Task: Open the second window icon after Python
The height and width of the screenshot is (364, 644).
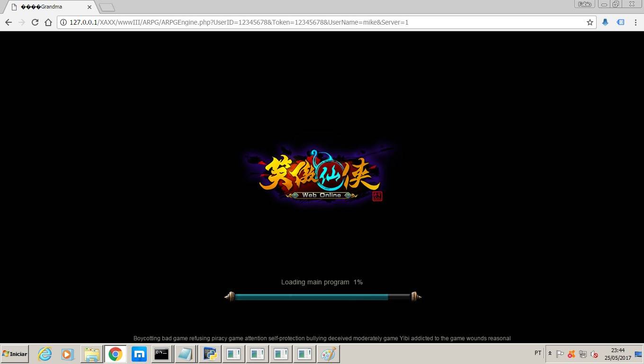Action: click(x=257, y=354)
